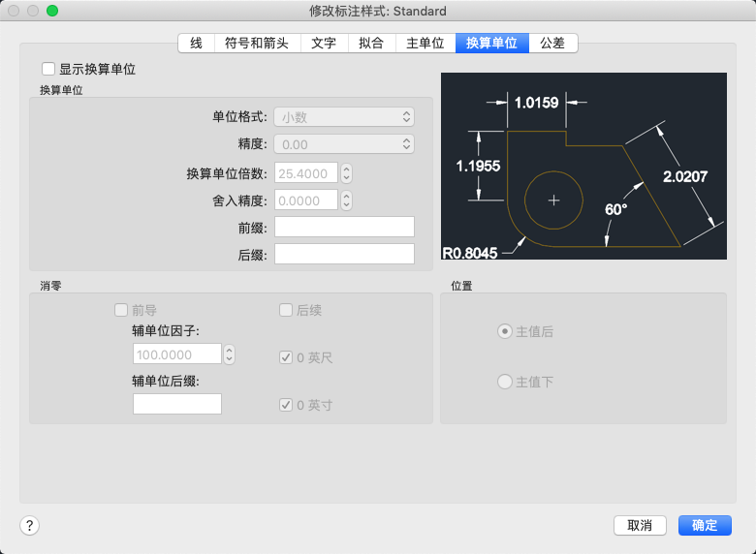
Task: Go to the 拟合 tab
Action: [x=371, y=43]
